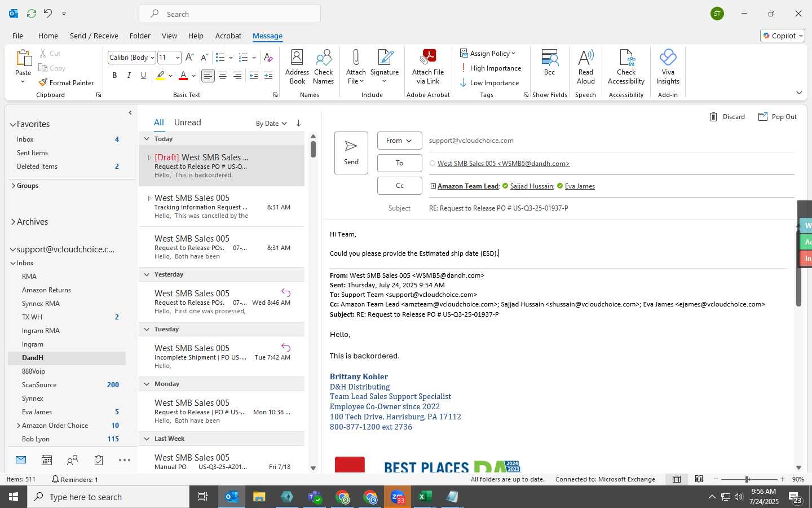812x508 pixels.
Task: Click the Send/Receive All Folders sync icon
Action: tap(32, 13)
